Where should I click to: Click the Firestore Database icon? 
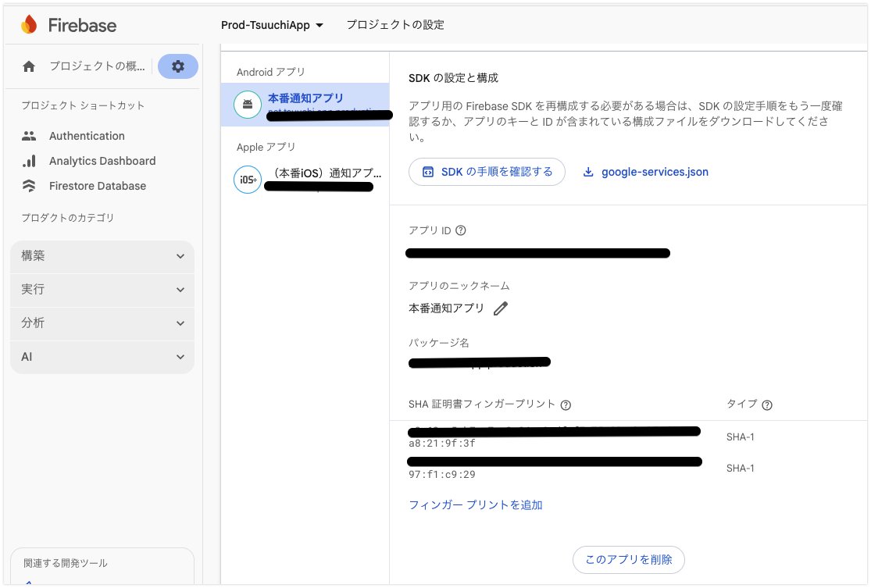(29, 186)
